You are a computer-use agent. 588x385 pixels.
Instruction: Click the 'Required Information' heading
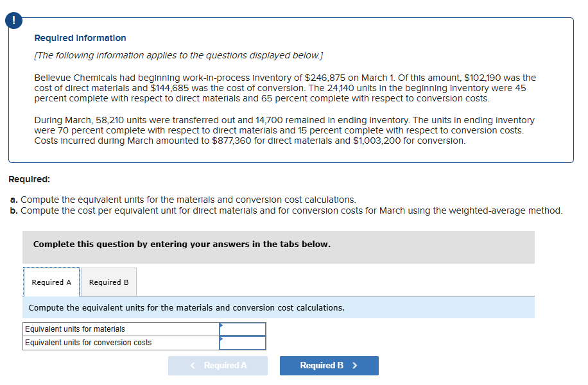[80, 38]
